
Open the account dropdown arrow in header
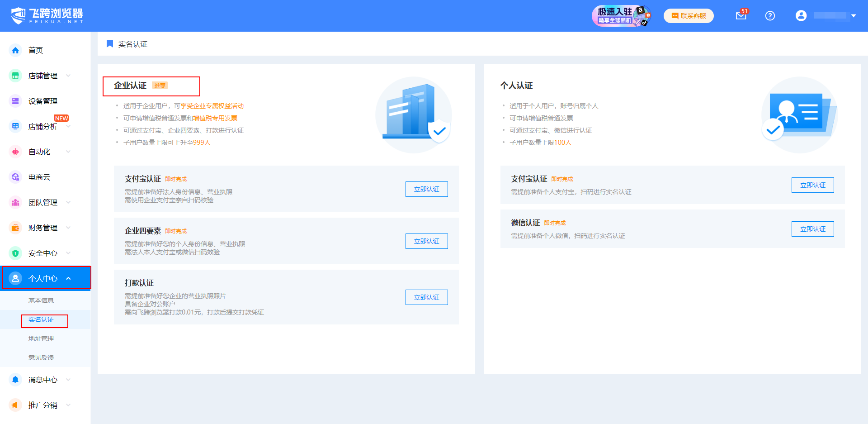854,16
